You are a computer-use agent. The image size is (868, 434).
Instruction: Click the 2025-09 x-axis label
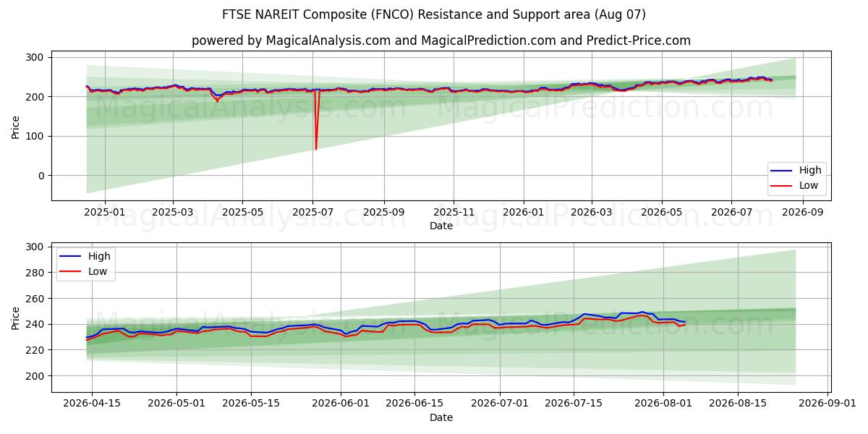pyautogui.click(x=383, y=213)
